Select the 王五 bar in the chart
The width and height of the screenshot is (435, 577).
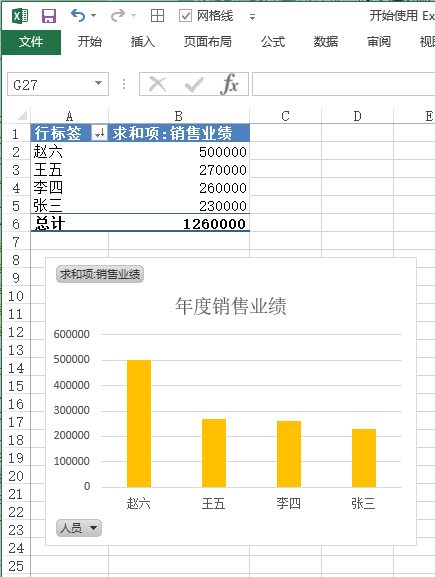click(214, 453)
